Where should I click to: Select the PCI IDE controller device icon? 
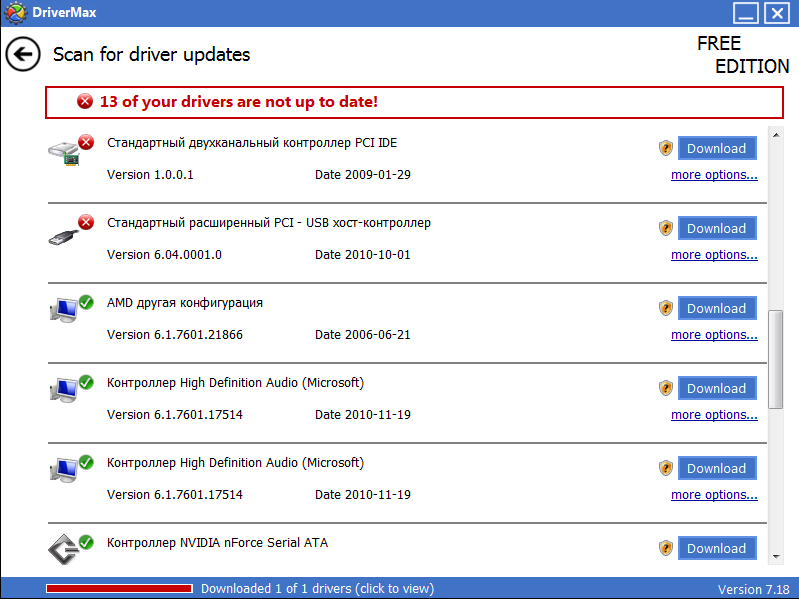[64, 153]
